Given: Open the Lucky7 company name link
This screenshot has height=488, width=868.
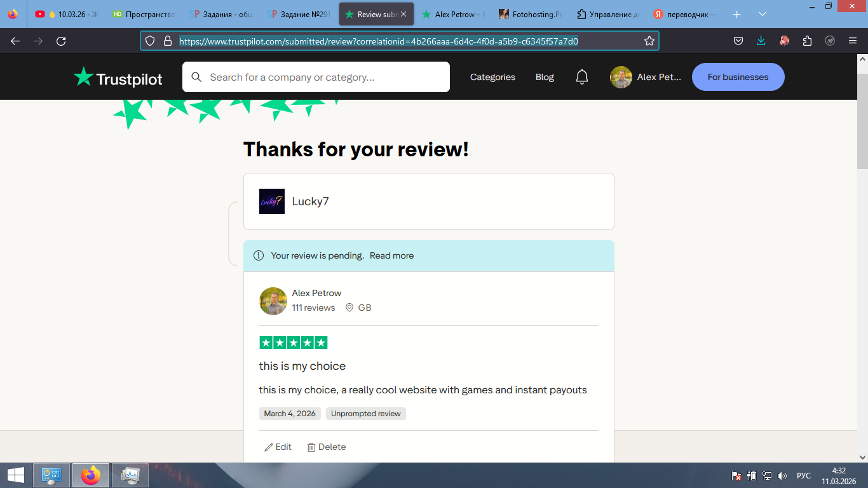Looking at the screenshot, I should click(310, 201).
